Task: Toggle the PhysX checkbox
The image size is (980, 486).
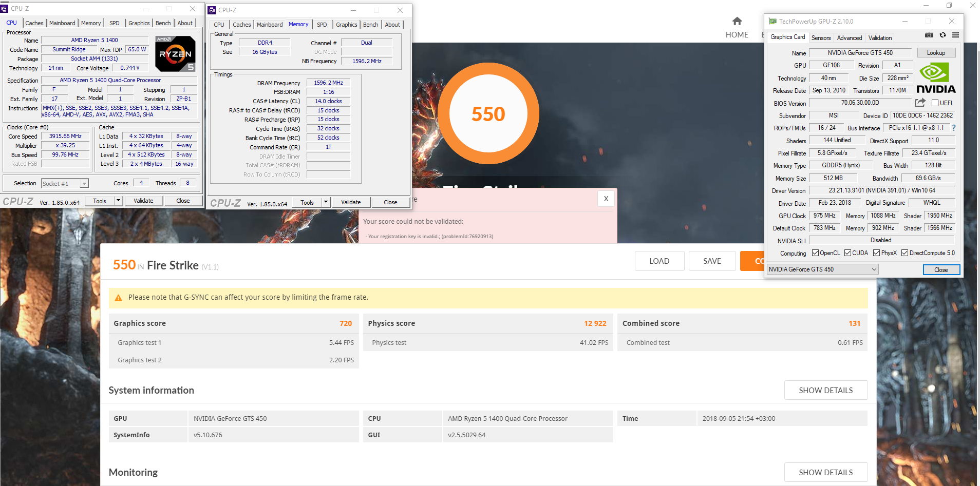Action: click(x=876, y=253)
